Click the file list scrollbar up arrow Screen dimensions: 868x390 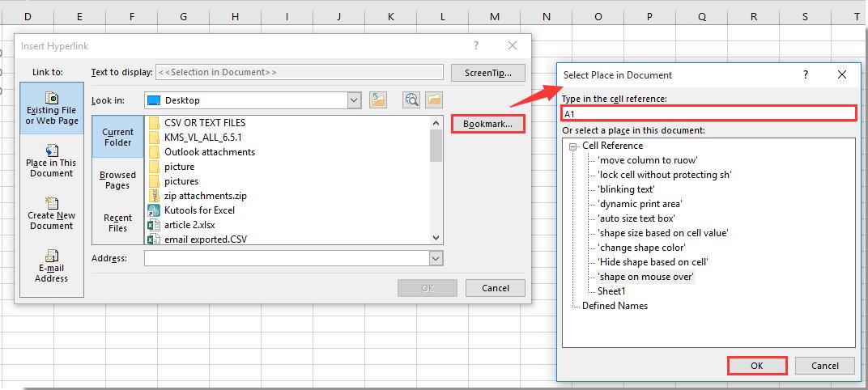[x=436, y=123]
